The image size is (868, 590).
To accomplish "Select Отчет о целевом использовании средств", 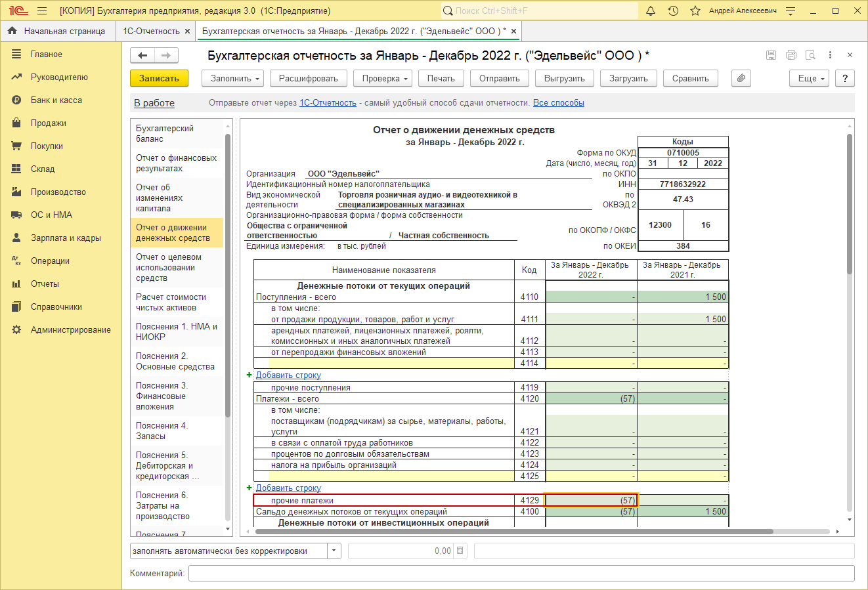I will click(177, 268).
